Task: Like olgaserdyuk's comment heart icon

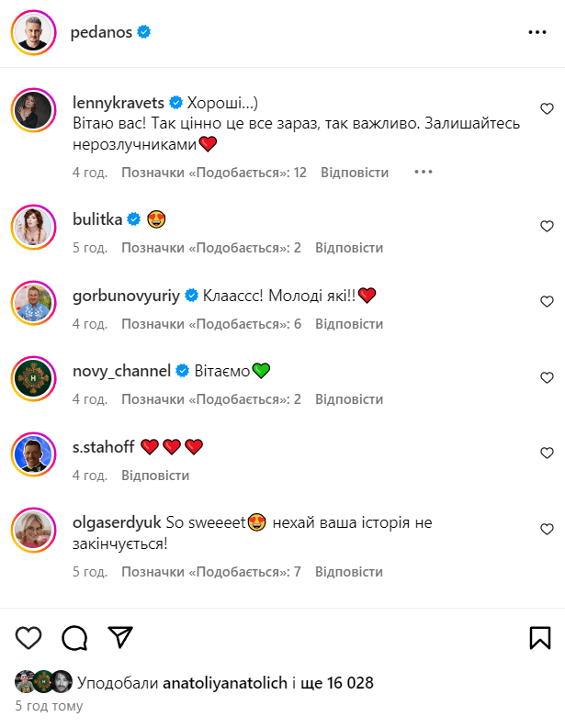Action: coord(547,530)
